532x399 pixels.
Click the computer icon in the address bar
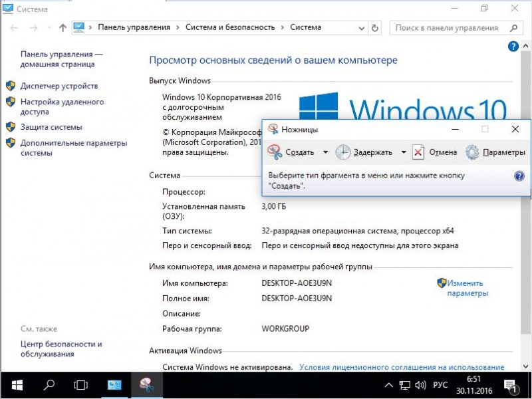(x=78, y=27)
